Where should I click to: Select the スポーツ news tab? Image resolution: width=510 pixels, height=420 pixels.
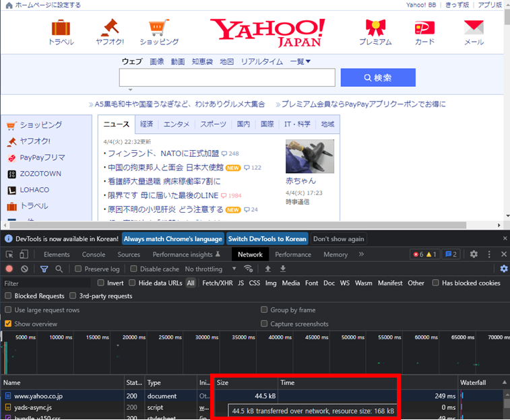(213, 124)
